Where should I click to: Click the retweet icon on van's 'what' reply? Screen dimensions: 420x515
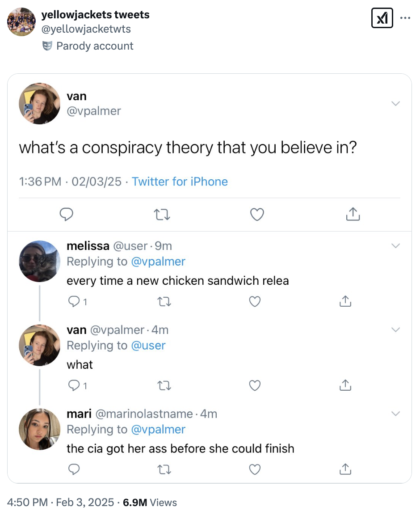point(164,385)
